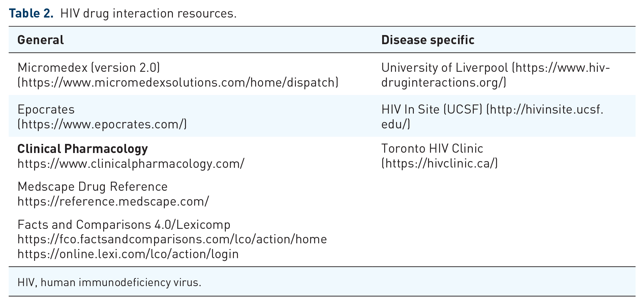The width and height of the screenshot is (644, 305).
Task: Select the Facts and Comparisons 4.0/Lexicomp text
Action: point(124,224)
